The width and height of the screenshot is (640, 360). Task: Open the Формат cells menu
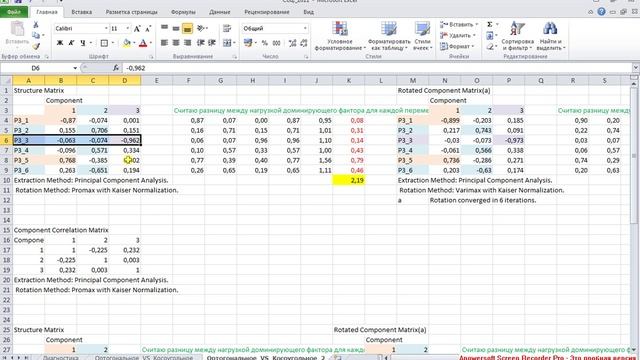click(457, 47)
